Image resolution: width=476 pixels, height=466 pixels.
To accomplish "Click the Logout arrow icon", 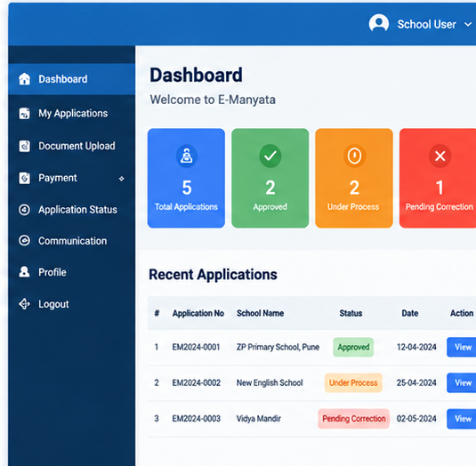I will 24,304.
